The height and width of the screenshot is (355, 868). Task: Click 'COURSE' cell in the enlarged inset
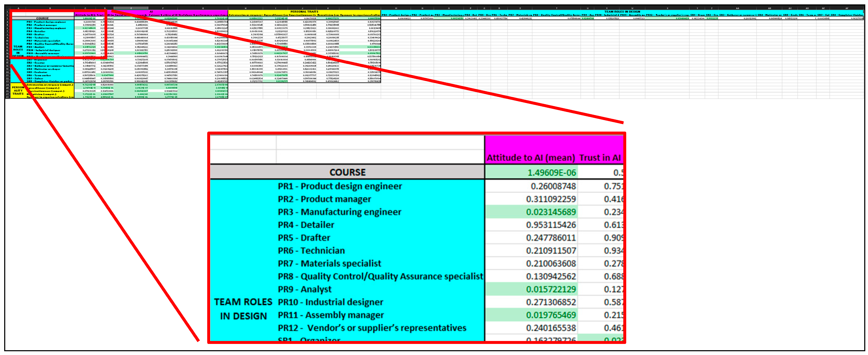(x=347, y=172)
